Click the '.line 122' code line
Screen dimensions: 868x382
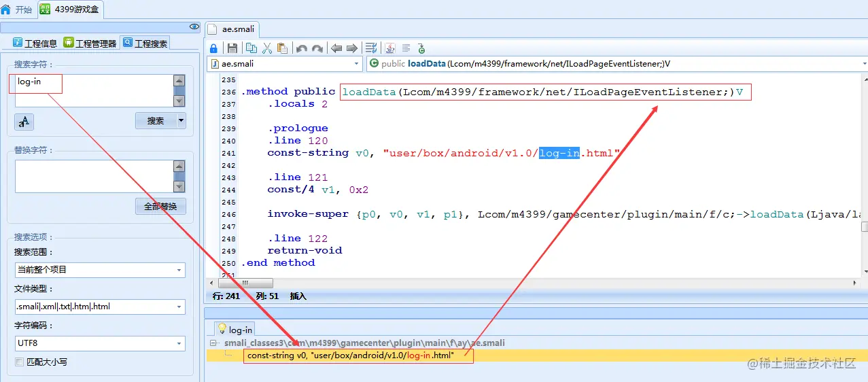[x=298, y=239]
